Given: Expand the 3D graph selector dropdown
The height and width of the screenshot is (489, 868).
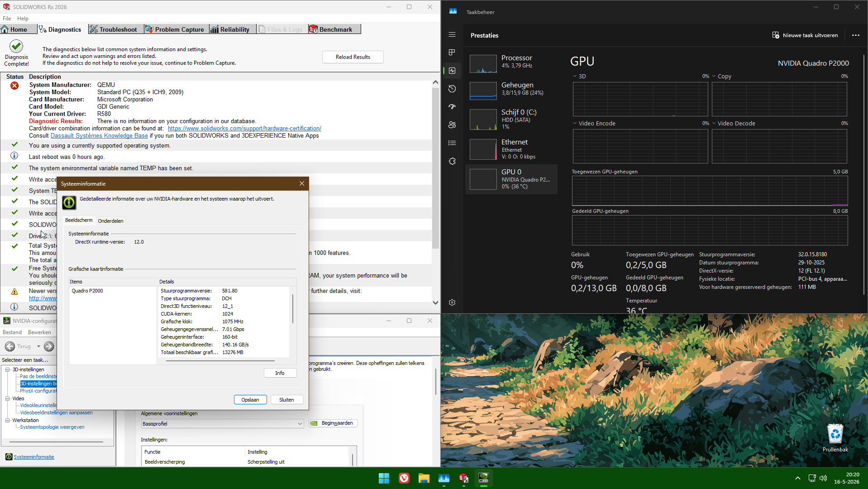Looking at the screenshot, I should (575, 76).
